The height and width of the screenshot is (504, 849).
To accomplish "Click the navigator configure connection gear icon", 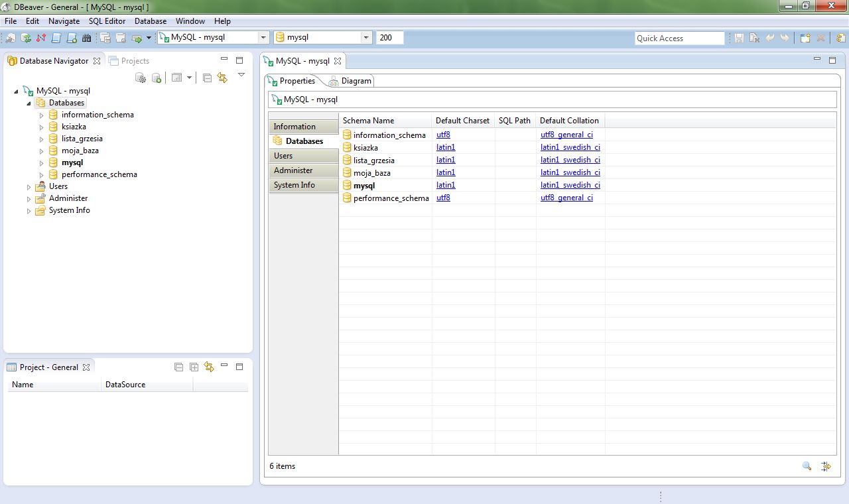I will pyautogui.click(x=141, y=78).
